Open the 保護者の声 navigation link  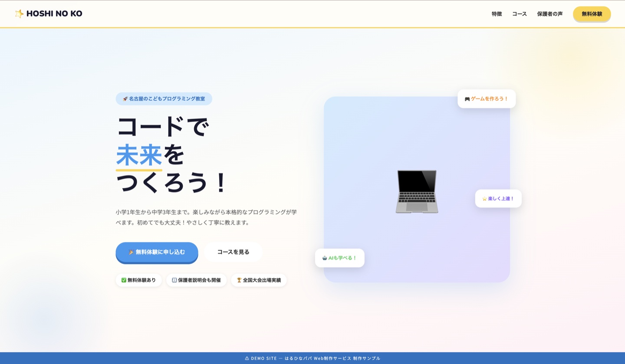(x=550, y=14)
